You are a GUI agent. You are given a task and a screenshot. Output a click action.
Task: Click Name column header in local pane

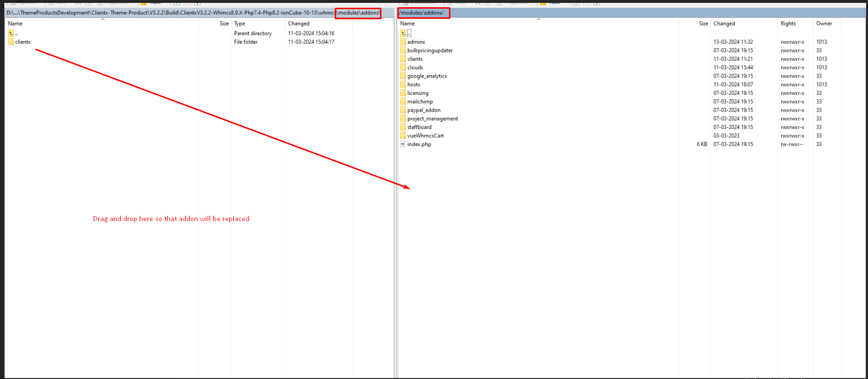(x=15, y=24)
